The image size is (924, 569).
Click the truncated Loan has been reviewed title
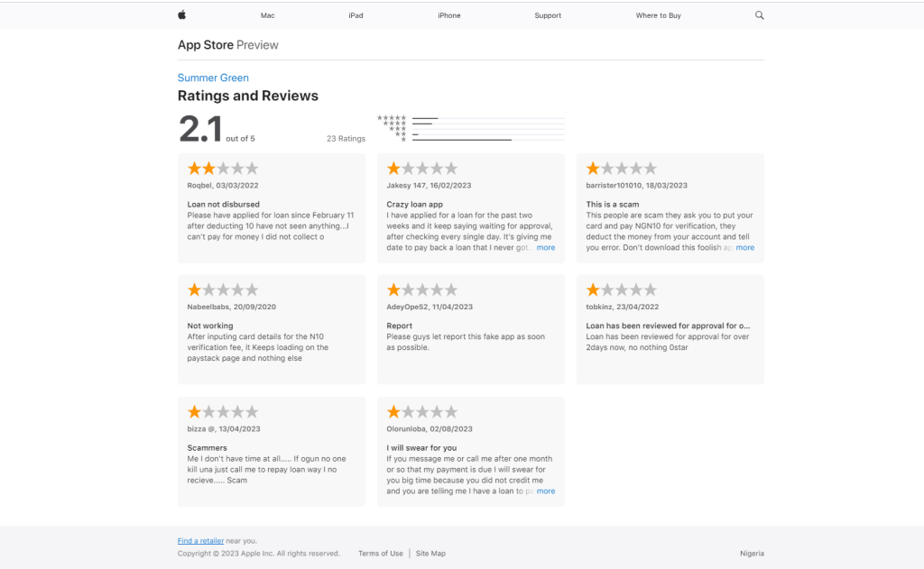click(668, 326)
